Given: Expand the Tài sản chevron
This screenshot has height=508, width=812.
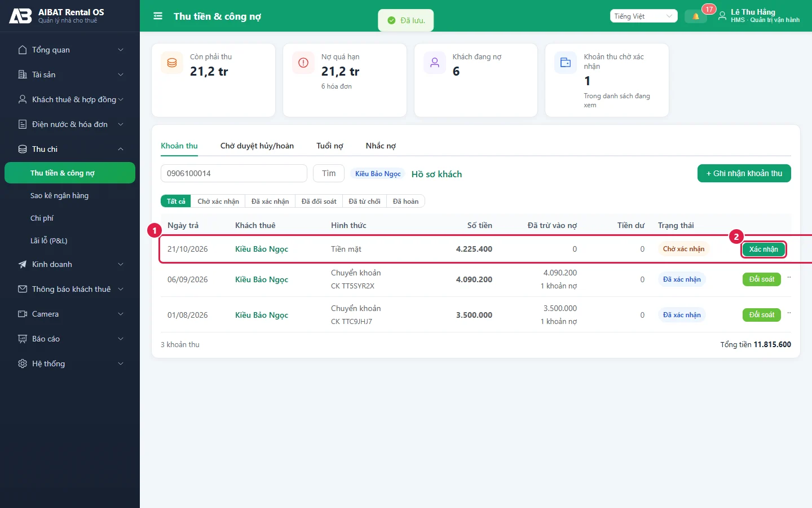Looking at the screenshot, I should (x=121, y=75).
